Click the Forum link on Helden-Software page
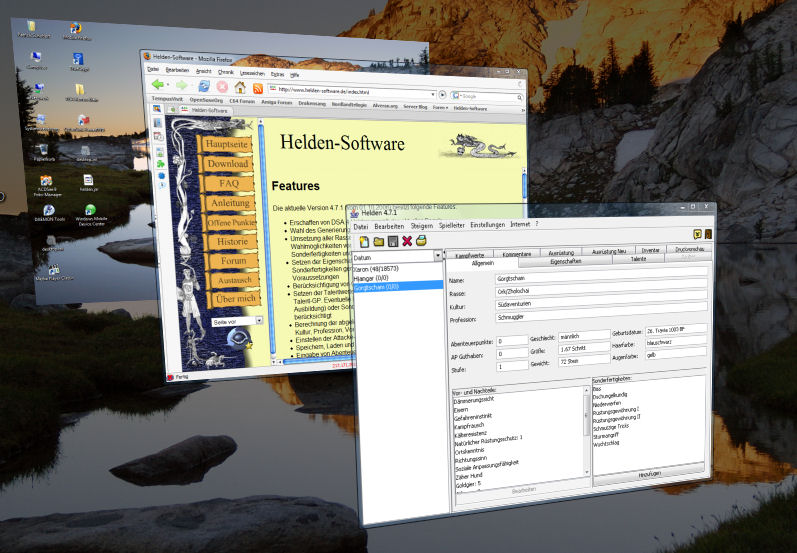 coord(233,261)
